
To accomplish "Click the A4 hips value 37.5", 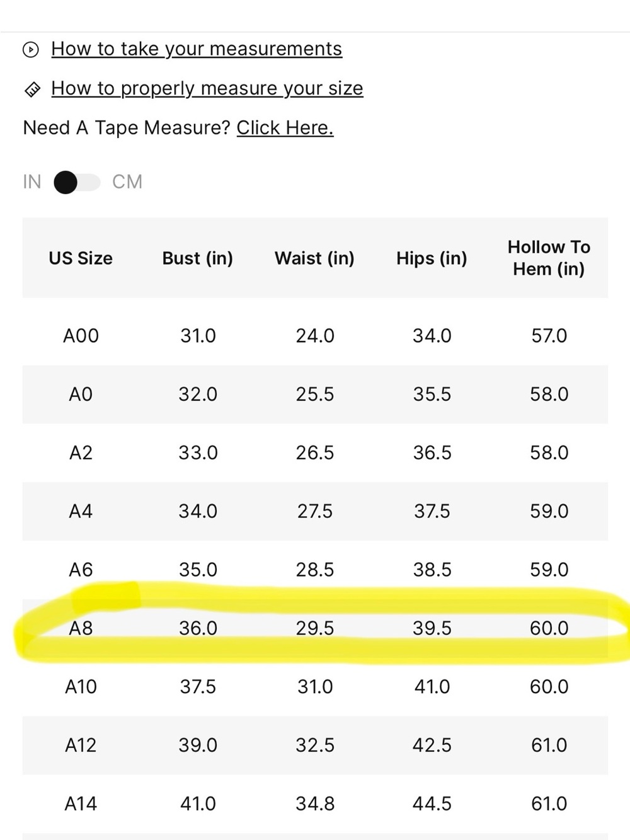I will click(432, 511).
